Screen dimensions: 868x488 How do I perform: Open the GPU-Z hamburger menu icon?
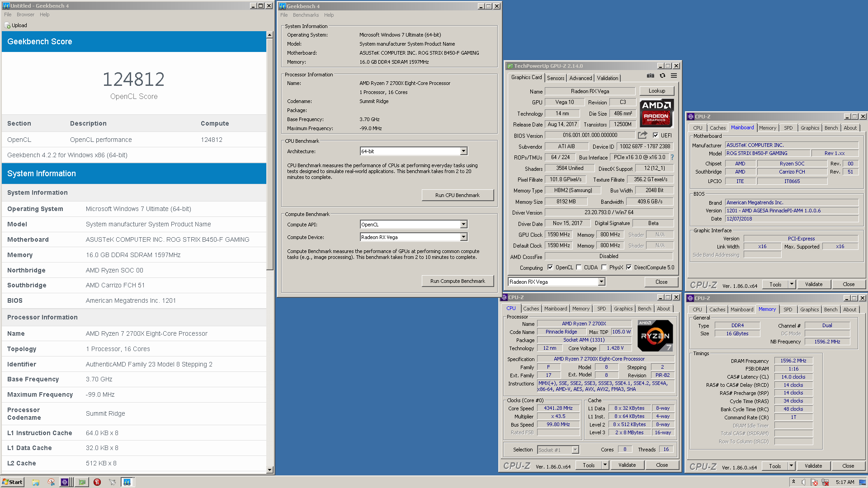click(x=674, y=76)
